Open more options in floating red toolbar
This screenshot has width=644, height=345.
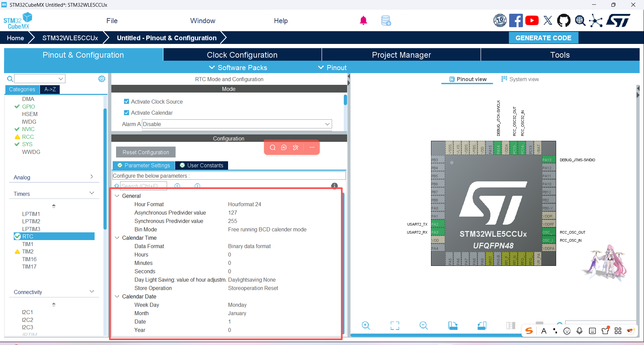(312, 148)
